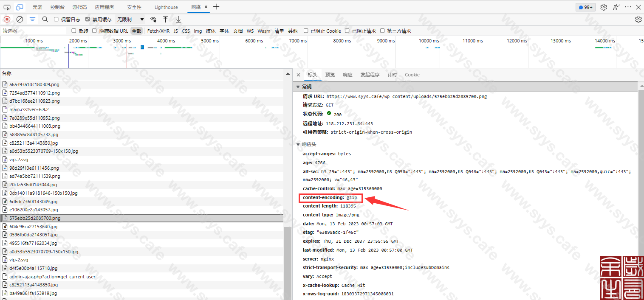644x300 pixels.
Task: Enable 保留日志 checkbox
Action: 56,19
